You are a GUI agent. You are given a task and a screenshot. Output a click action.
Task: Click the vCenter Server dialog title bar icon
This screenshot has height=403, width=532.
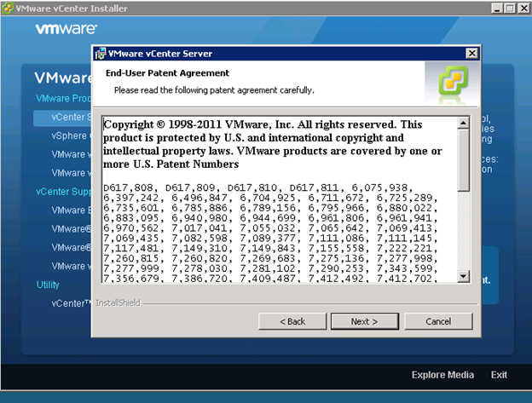(101, 54)
